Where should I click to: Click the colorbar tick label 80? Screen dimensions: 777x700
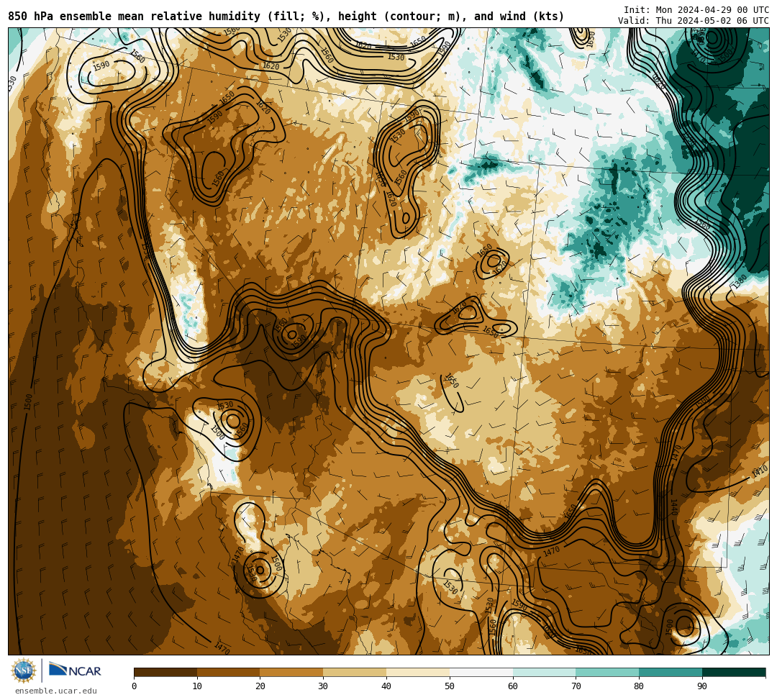[640, 686]
